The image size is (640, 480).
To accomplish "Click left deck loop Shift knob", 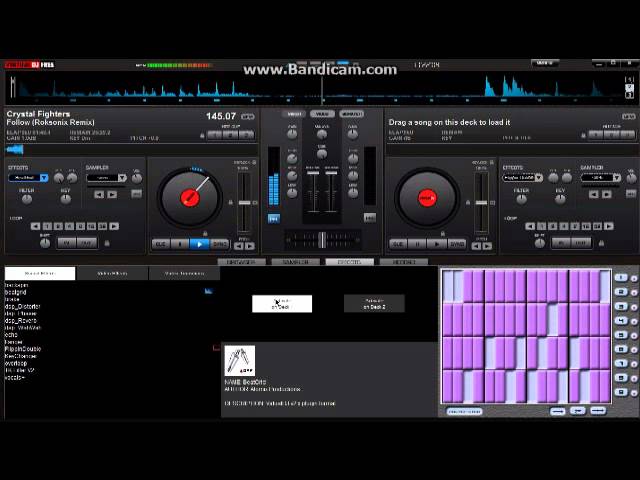I will 45,243.
